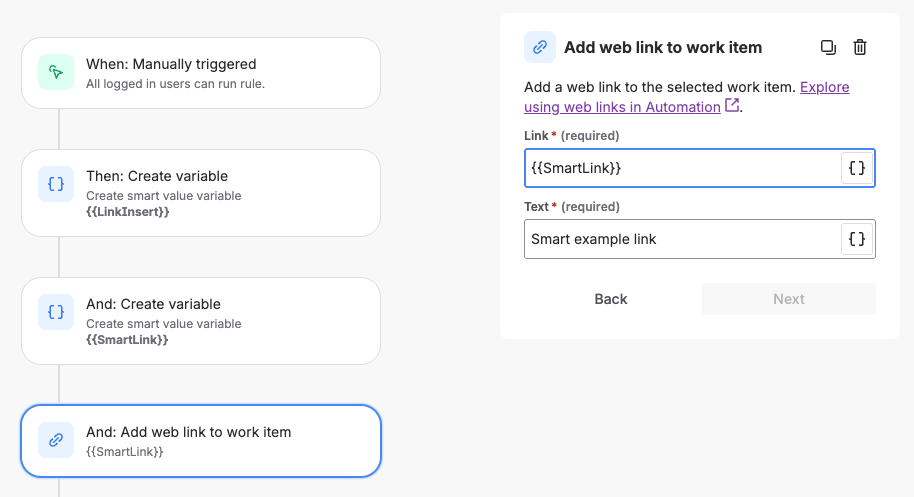Click chain link icon in selected workflow step
914x497 pixels.
tap(57, 440)
